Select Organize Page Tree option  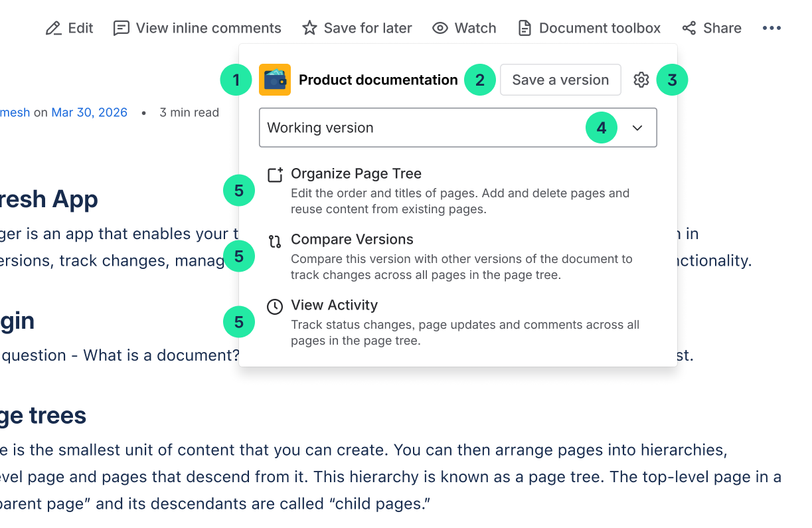coord(357,174)
